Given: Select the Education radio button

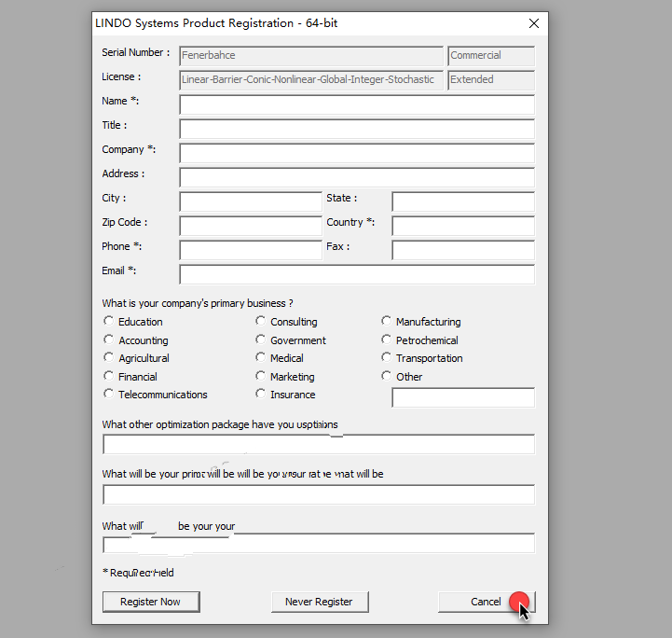Looking at the screenshot, I should click(x=108, y=321).
